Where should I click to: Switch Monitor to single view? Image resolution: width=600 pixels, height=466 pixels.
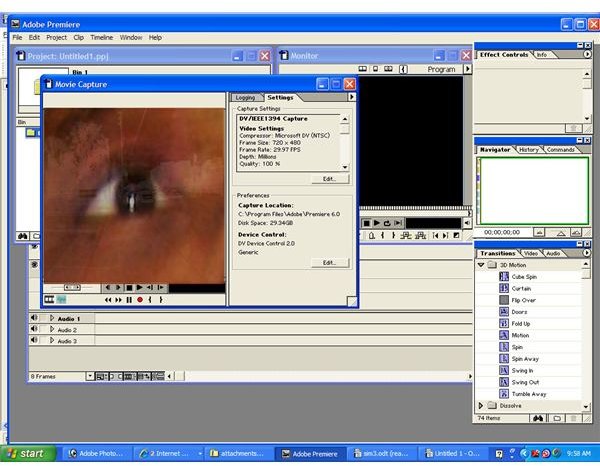pyautogui.click(x=375, y=69)
